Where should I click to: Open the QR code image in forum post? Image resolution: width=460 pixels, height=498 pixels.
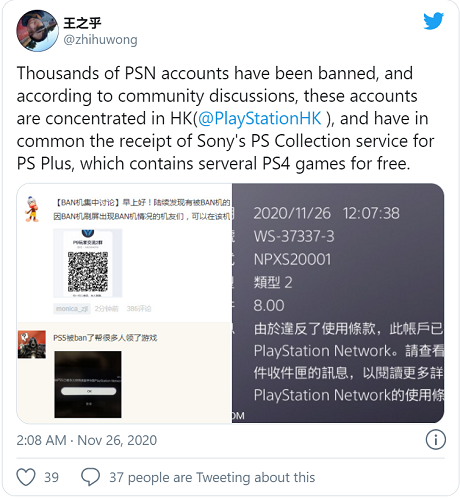click(x=88, y=263)
